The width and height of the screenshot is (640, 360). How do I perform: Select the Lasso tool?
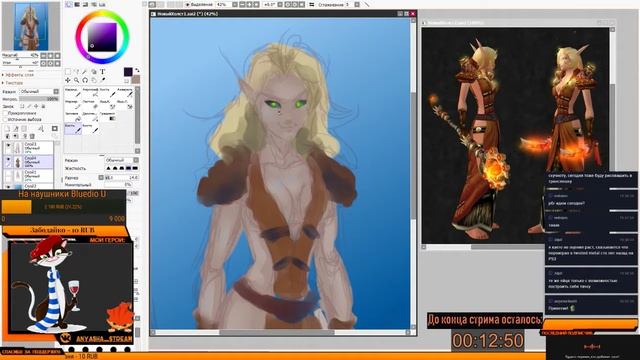point(76,72)
